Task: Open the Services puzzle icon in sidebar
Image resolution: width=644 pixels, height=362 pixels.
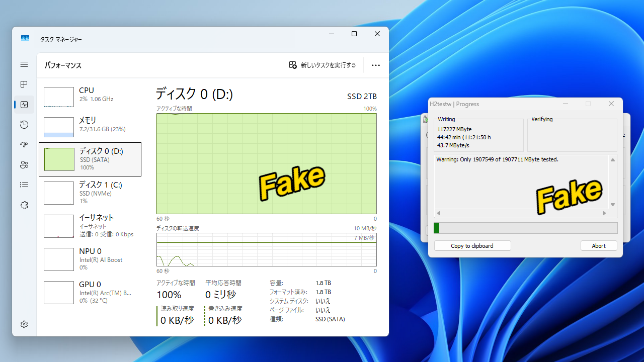Action: tap(24, 205)
